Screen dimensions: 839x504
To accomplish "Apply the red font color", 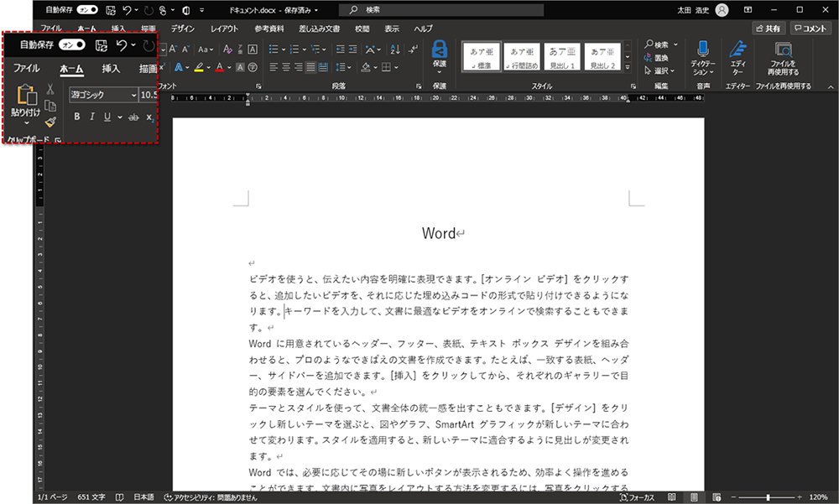I will (219, 67).
